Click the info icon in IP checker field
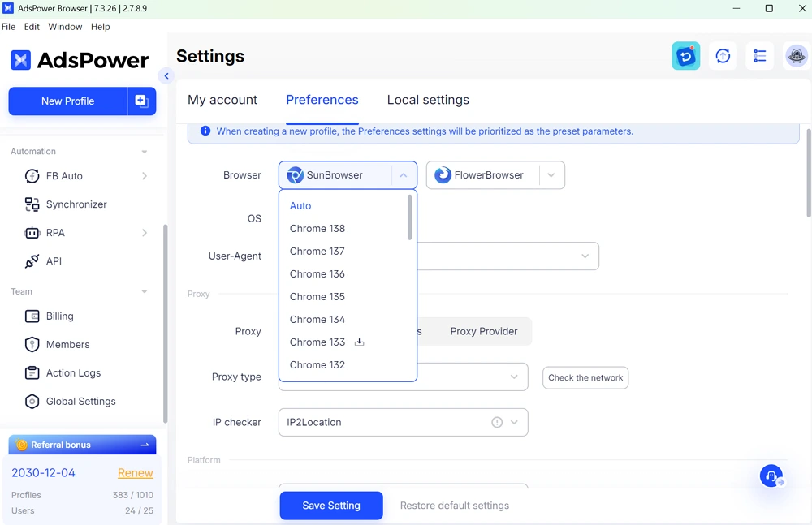This screenshot has width=812, height=525. pos(497,423)
